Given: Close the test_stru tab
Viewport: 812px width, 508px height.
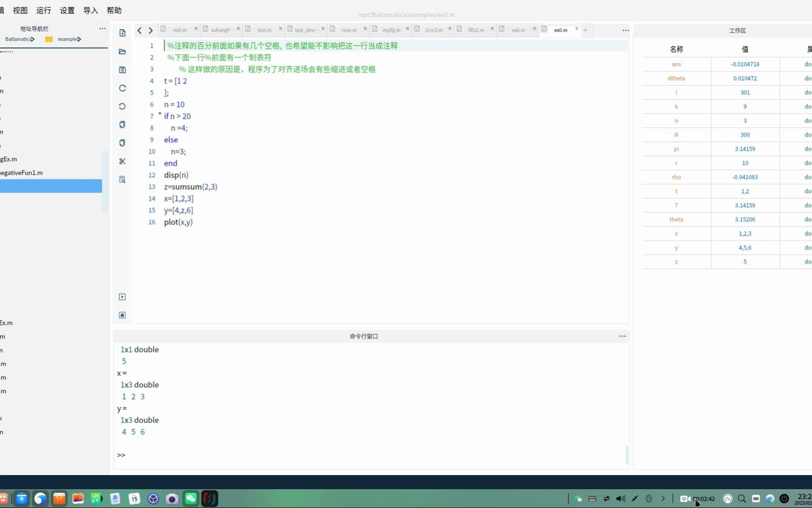Looking at the screenshot, I should [323, 29].
